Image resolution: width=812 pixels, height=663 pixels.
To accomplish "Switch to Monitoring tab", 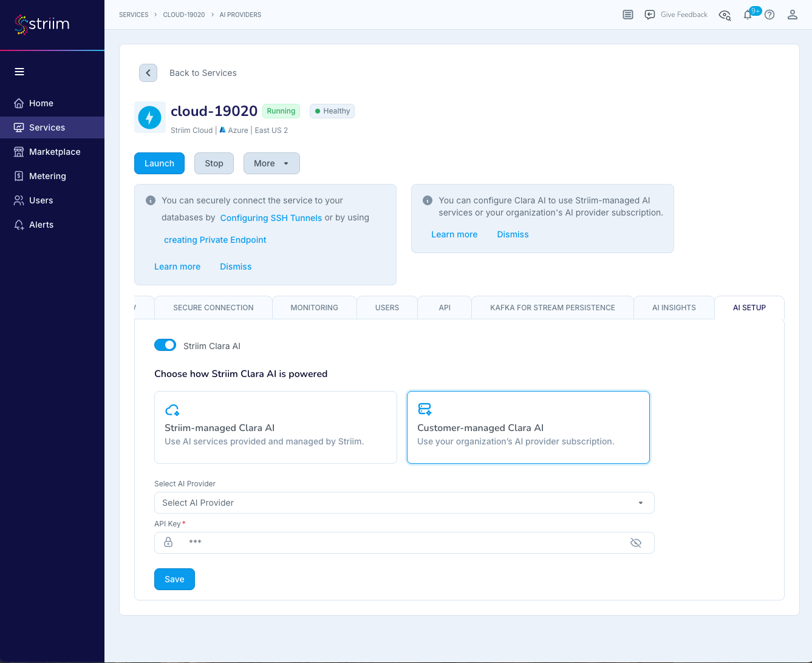I will tap(314, 308).
